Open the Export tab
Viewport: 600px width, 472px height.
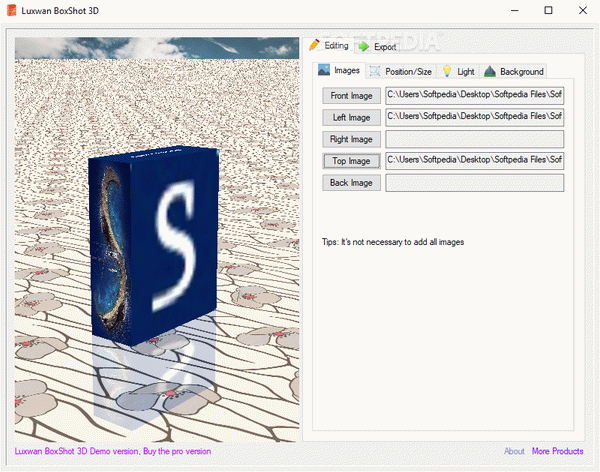coord(377,47)
